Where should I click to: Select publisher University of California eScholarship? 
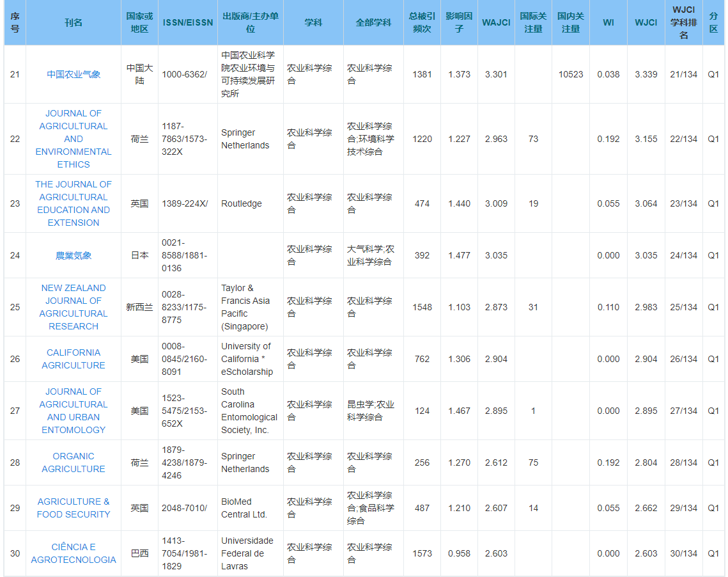247,359
